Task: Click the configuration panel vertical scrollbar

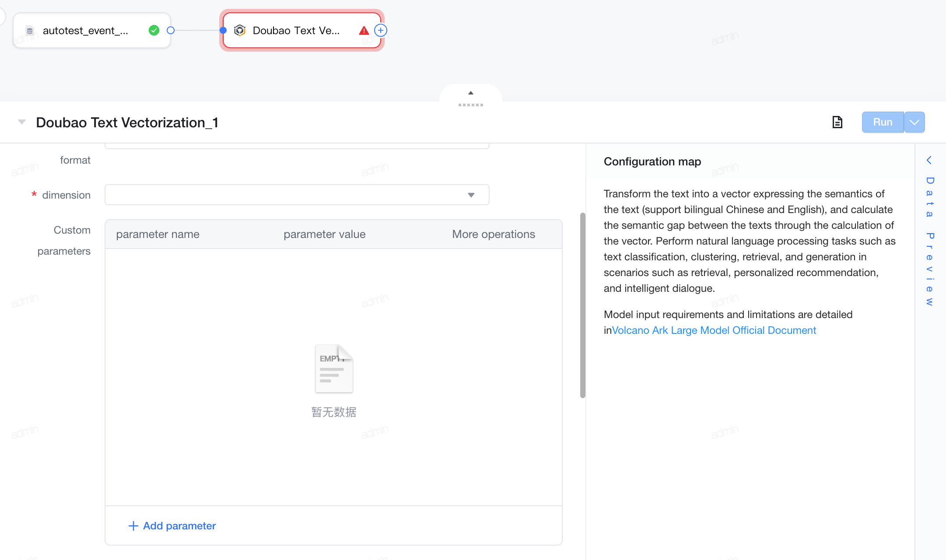Action: coord(583,305)
